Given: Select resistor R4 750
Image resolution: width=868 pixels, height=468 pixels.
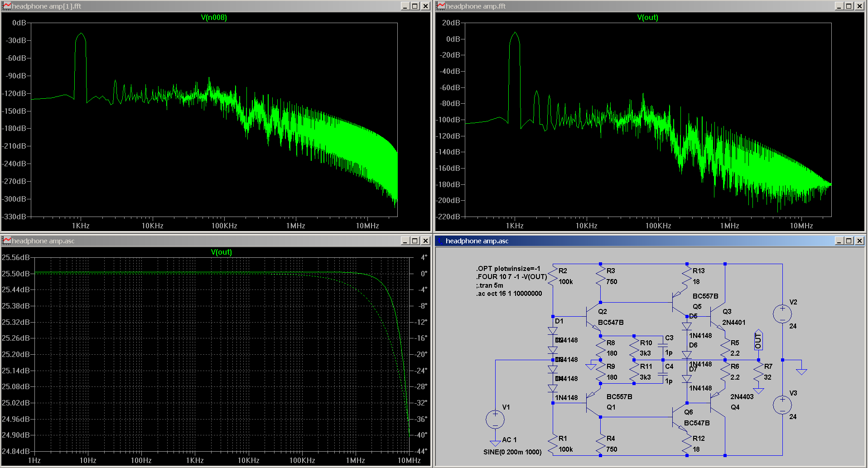Looking at the screenshot, I should coord(601,444).
